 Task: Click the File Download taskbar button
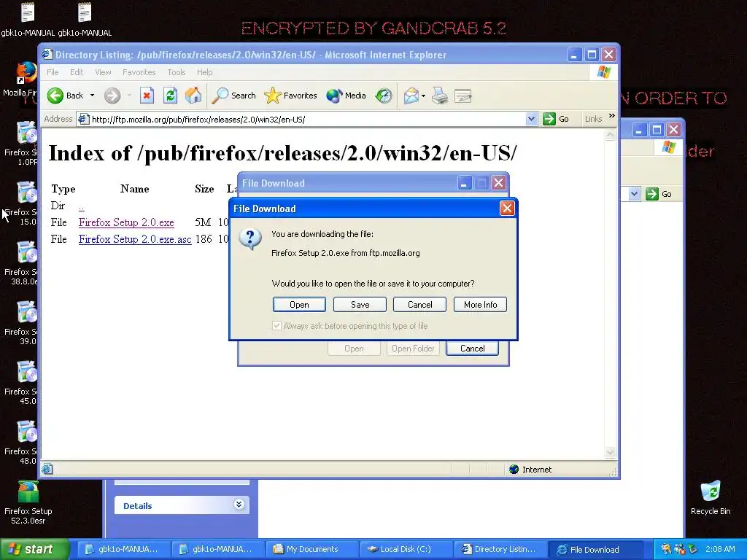tap(594, 549)
